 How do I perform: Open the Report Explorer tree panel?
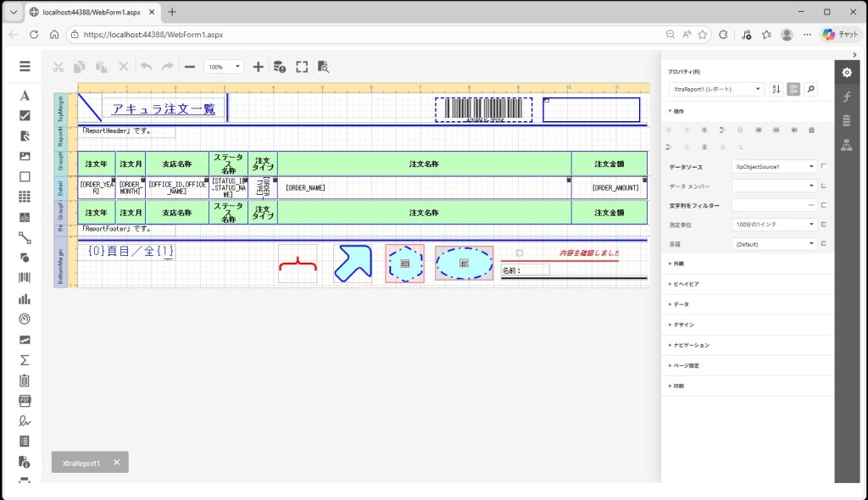click(846, 145)
